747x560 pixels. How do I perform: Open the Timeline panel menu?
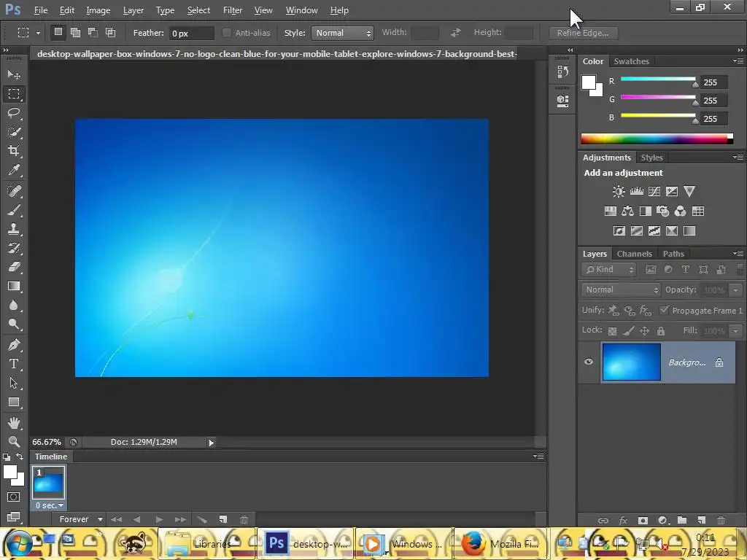pyautogui.click(x=538, y=456)
